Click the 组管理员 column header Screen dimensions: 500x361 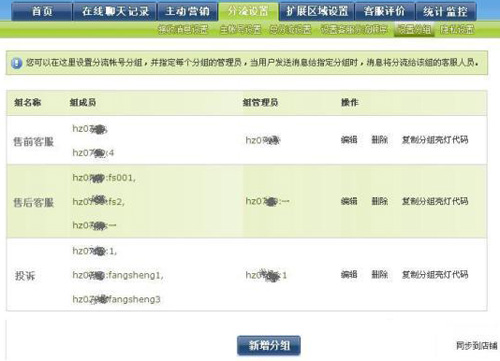260,102
